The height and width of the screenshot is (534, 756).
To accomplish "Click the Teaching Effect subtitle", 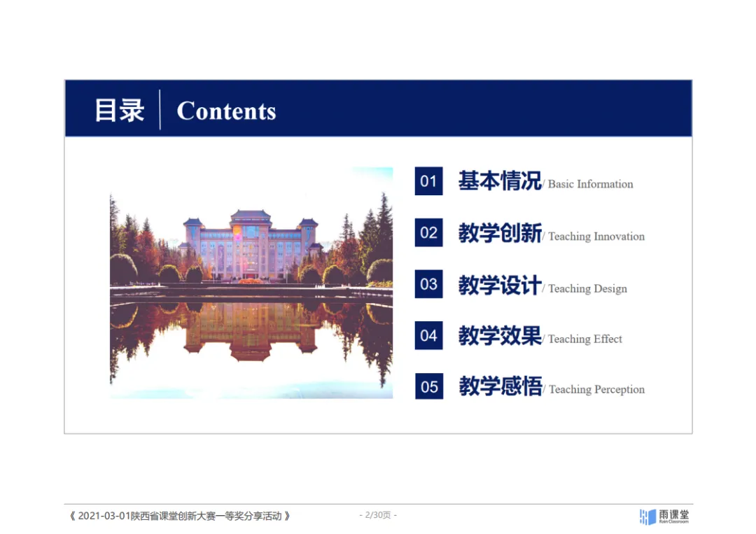I will [x=584, y=339].
